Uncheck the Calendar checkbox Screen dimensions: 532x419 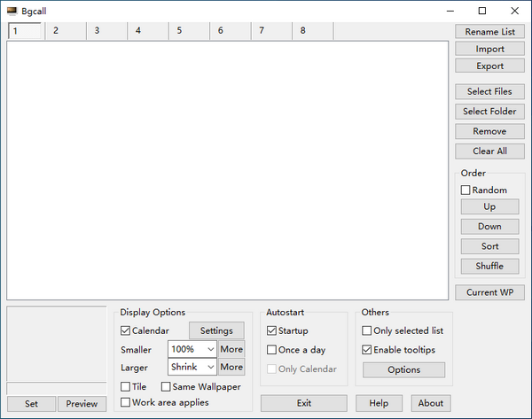pos(126,331)
